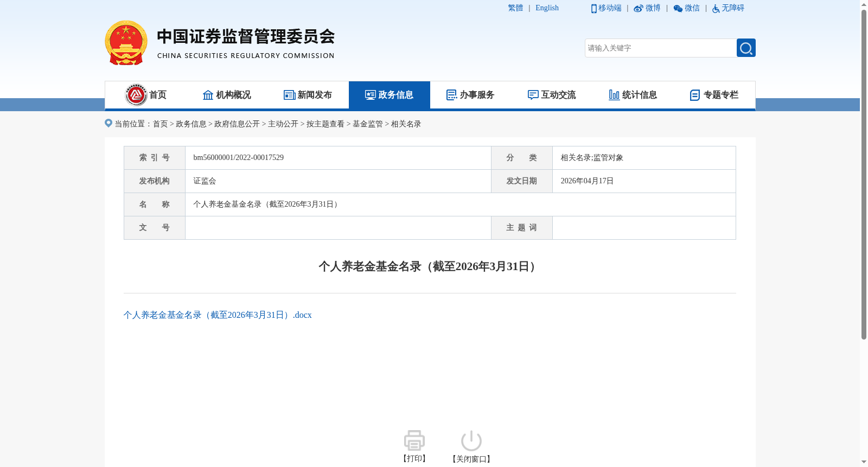The height and width of the screenshot is (467, 868).
Task: Click the CSRC round logo beside 首页
Action: coord(136,95)
